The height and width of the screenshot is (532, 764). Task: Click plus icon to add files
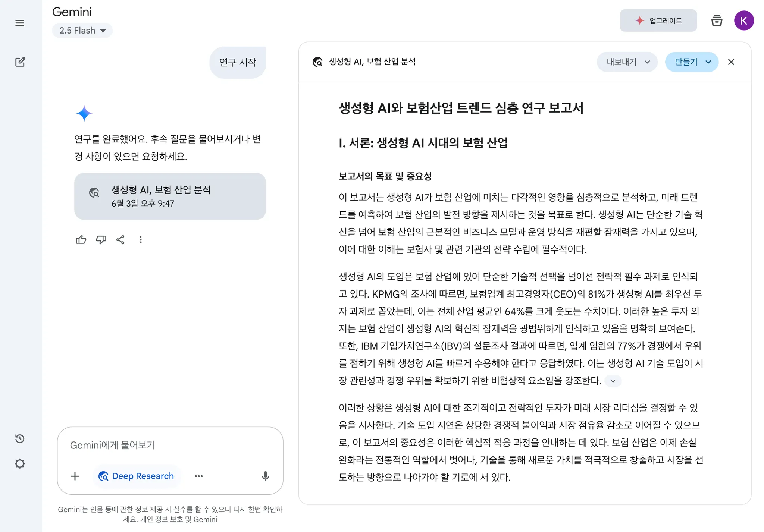pos(75,476)
